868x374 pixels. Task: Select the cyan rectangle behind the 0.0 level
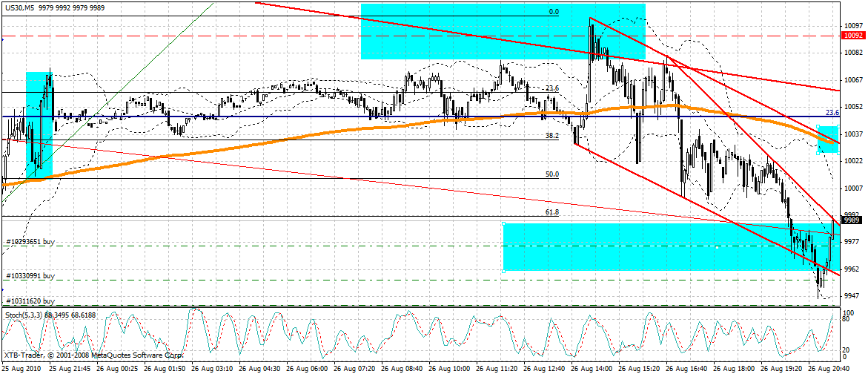[503, 31]
